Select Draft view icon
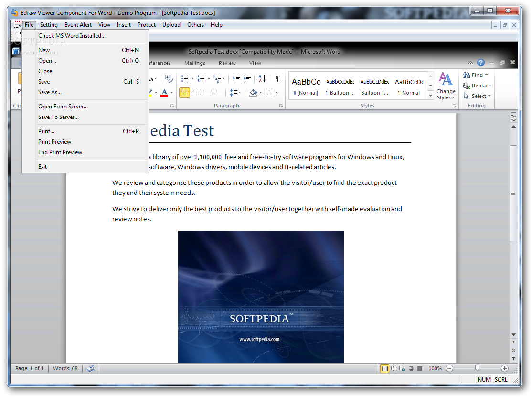Screen dimensions: 532x397 tap(420, 368)
